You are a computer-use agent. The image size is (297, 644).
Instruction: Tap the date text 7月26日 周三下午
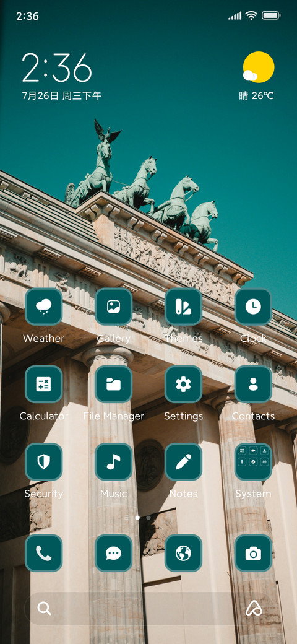61,96
